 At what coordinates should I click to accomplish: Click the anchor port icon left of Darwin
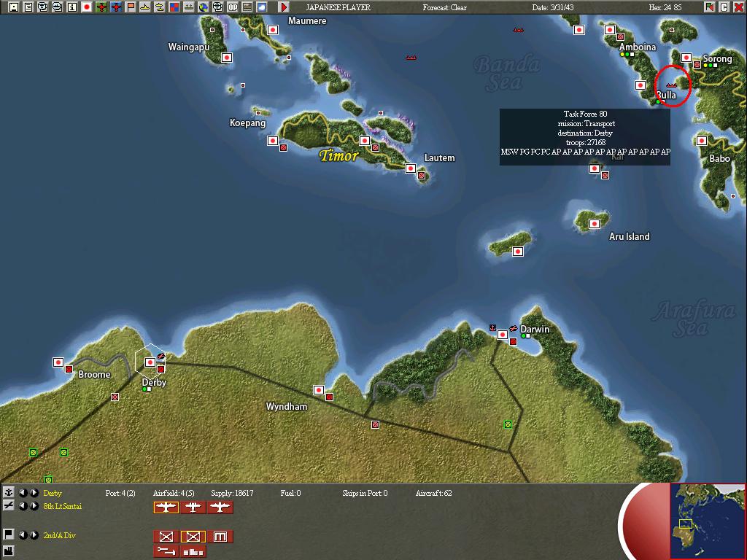[492, 327]
